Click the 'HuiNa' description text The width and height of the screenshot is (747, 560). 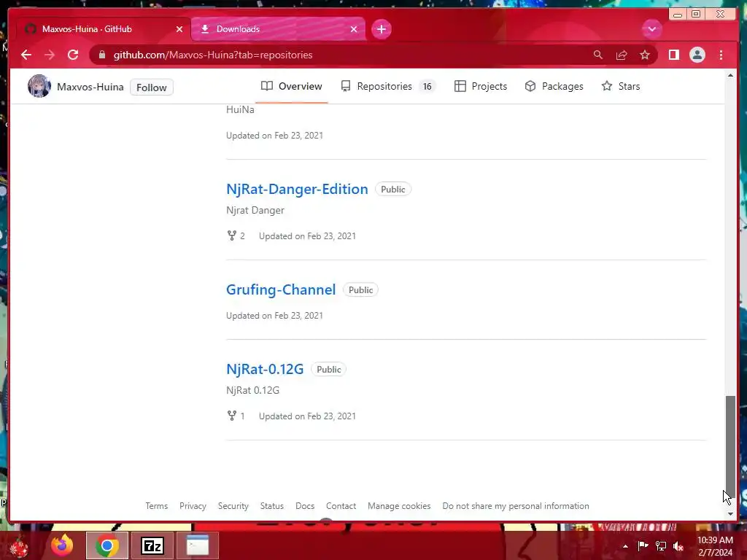point(240,109)
